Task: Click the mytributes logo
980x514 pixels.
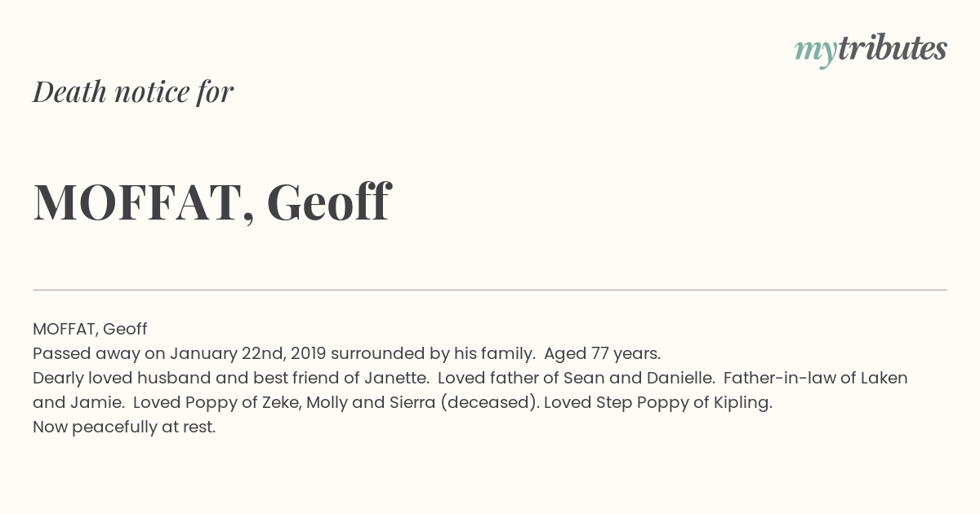Action: click(871, 51)
